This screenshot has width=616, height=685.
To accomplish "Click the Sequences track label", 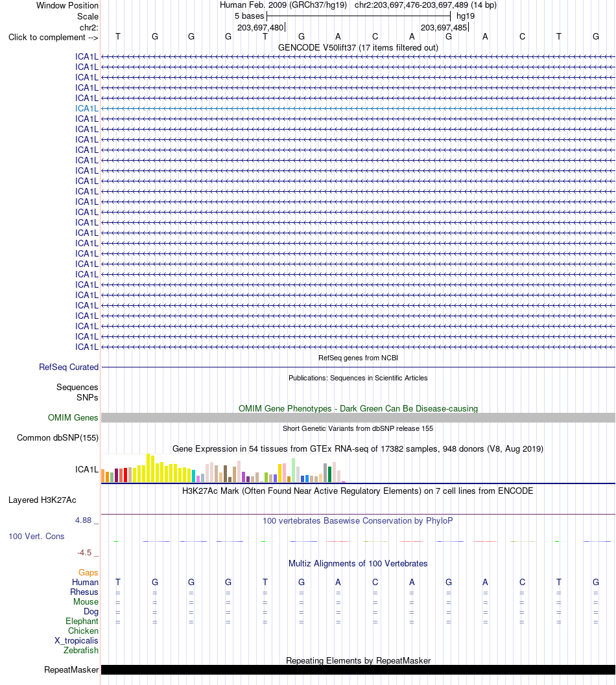I will pyautogui.click(x=77, y=388).
